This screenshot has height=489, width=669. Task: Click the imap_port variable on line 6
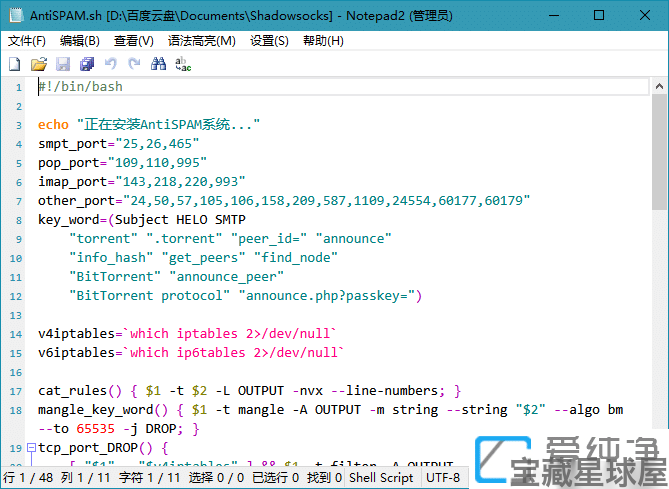point(73,182)
